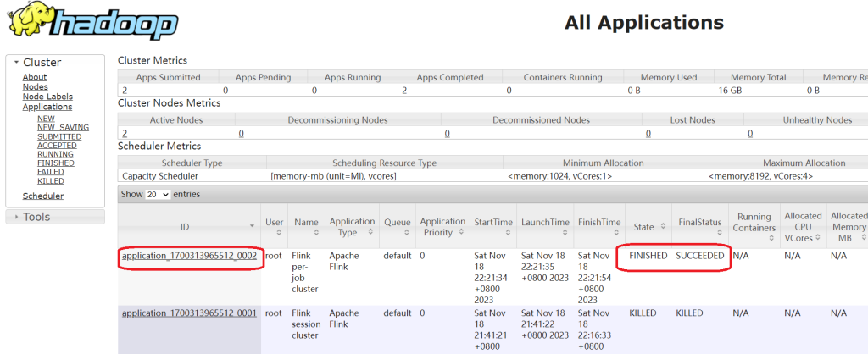Sort applications by User column
This screenshot has width=868, height=354.
click(274, 226)
